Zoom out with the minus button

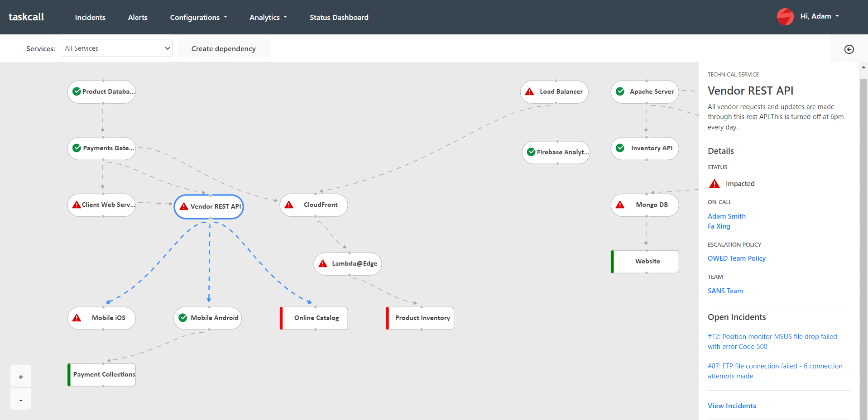[x=21, y=400]
